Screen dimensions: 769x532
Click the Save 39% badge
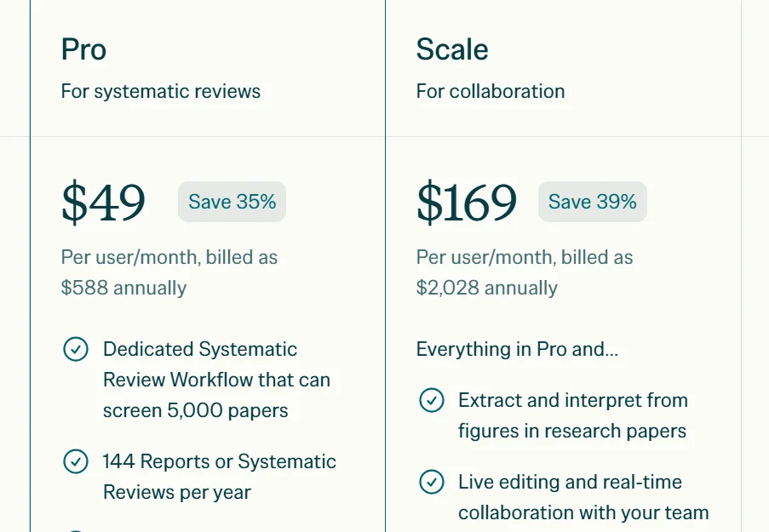pyautogui.click(x=592, y=202)
